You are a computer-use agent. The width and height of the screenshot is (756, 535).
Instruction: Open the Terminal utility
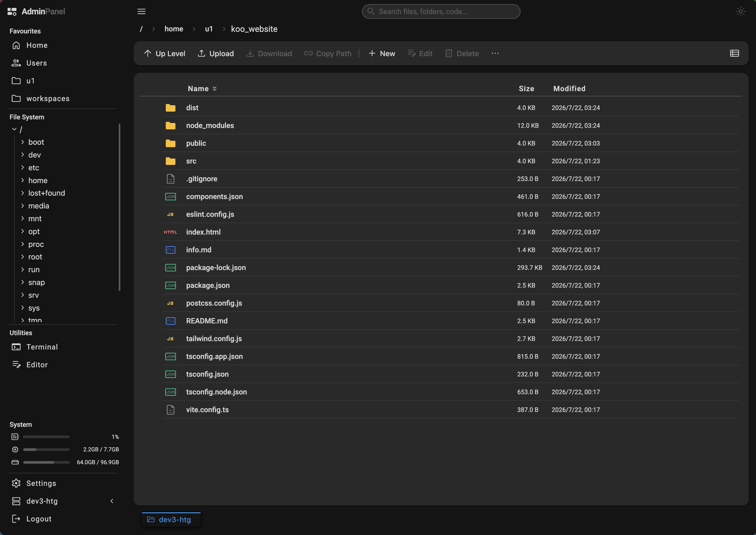click(x=63, y=347)
